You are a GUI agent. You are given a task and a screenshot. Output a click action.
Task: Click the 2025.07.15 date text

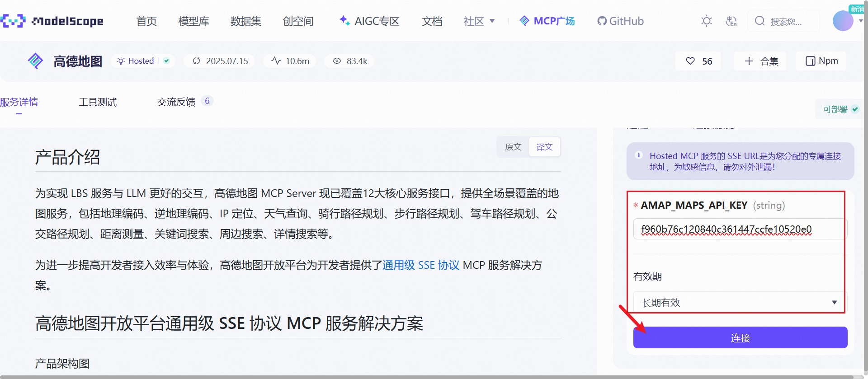[x=227, y=61]
